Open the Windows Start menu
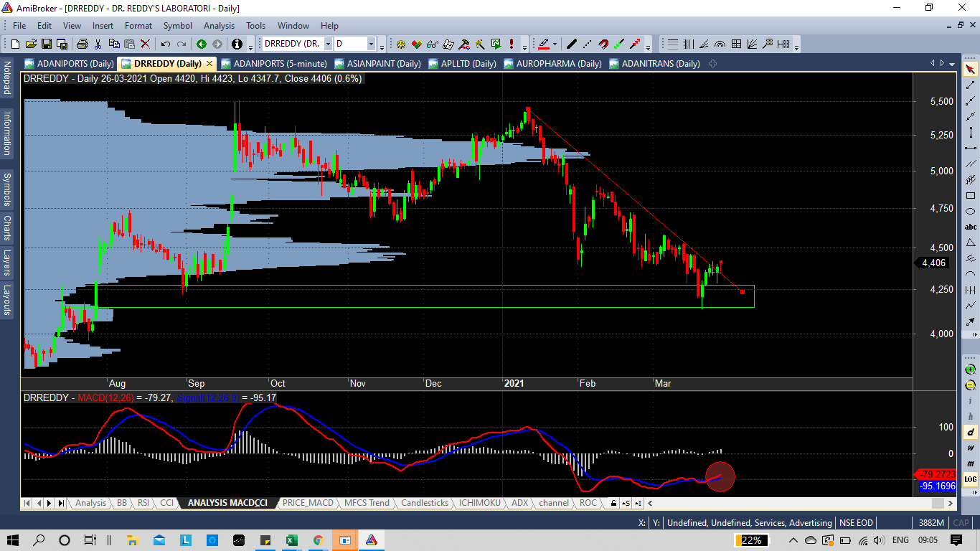 point(13,540)
